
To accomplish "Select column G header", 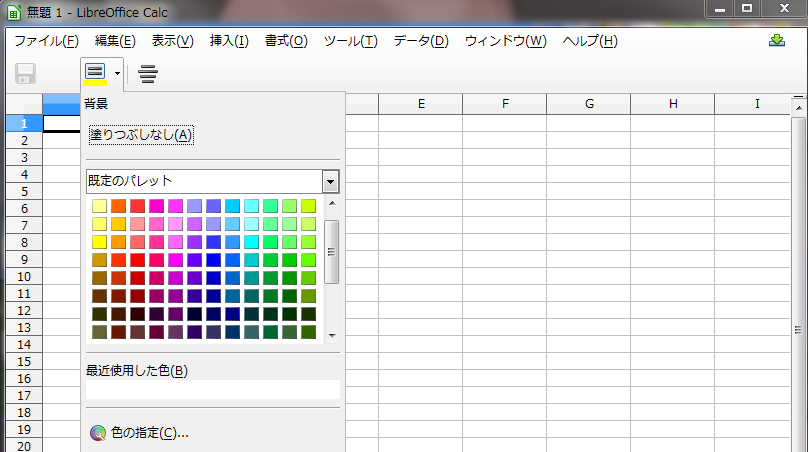I will (588, 104).
